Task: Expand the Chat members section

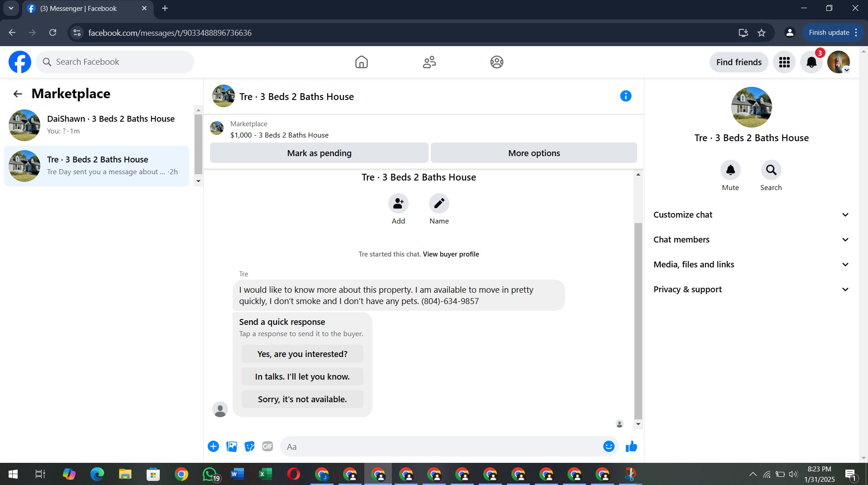Action: [751, 240]
